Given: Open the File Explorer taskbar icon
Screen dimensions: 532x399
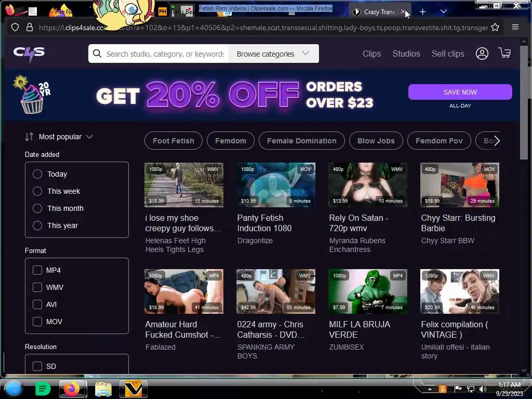Looking at the screenshot, I should click(x=103, y=389).
